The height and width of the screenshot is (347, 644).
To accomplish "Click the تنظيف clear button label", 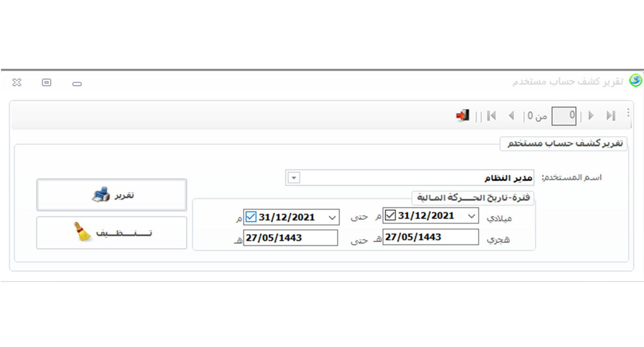I will (124, 233).
